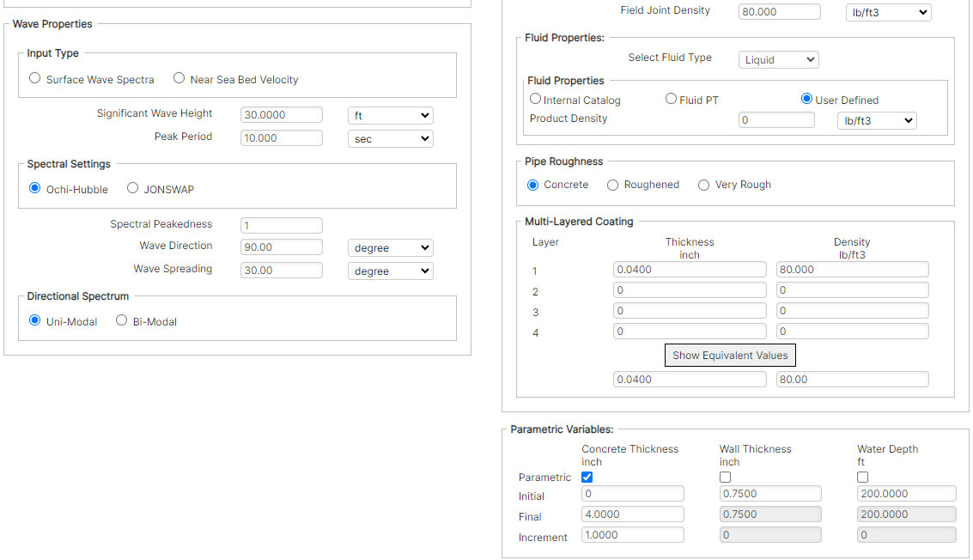Choose Fluid PT for fluid properties
This screenshot has width=973, height=560.
pyautogui.click(x=671, y=98)
